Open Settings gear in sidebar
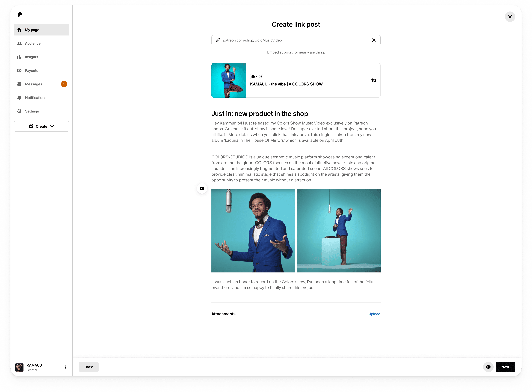532x392 pixels. point(19,111)
